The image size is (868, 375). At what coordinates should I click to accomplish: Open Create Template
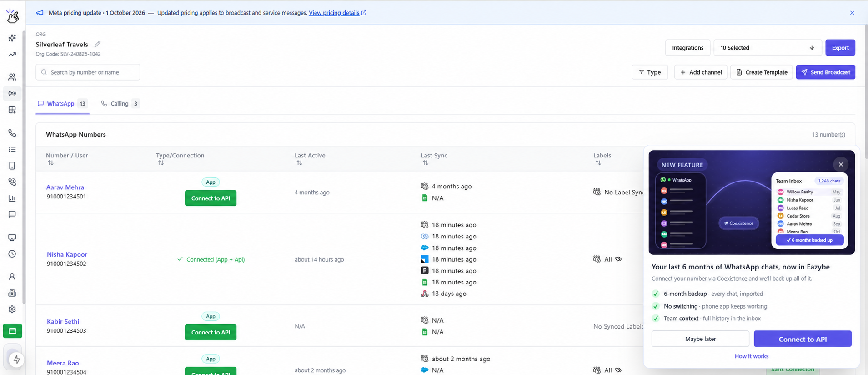tap(762, 72)
